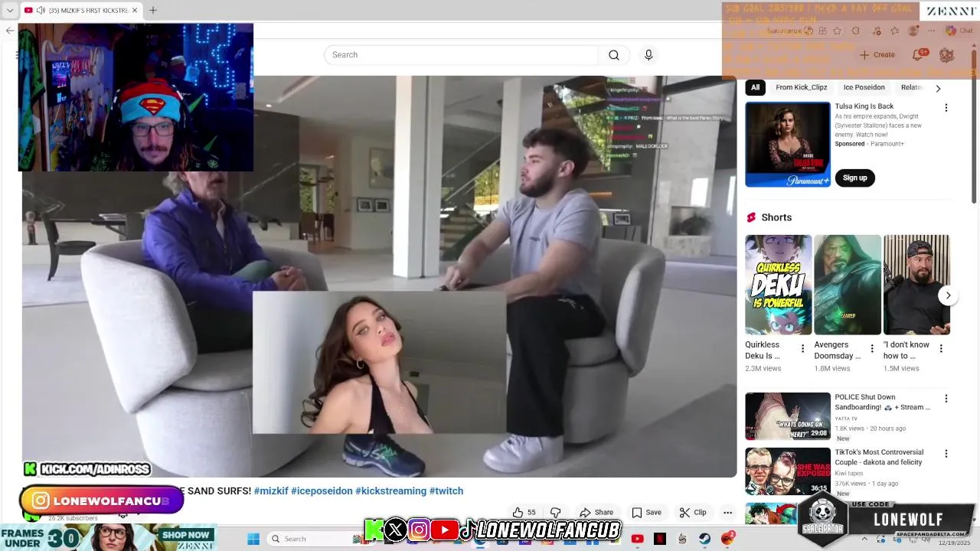This screenshot has width=980, height=551.
Task: Click the Clip button
Action: [693, 513]
